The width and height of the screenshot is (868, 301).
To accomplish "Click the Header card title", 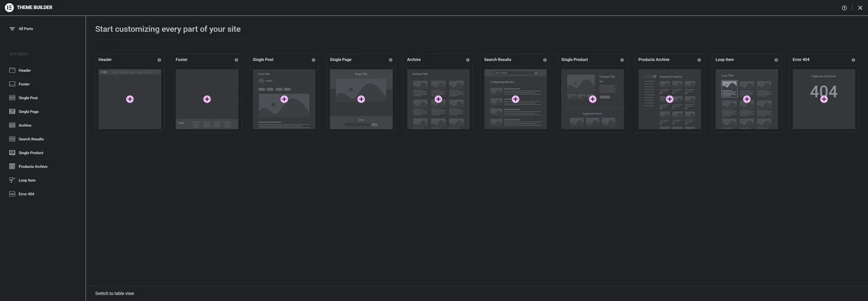I will (105, 60).
